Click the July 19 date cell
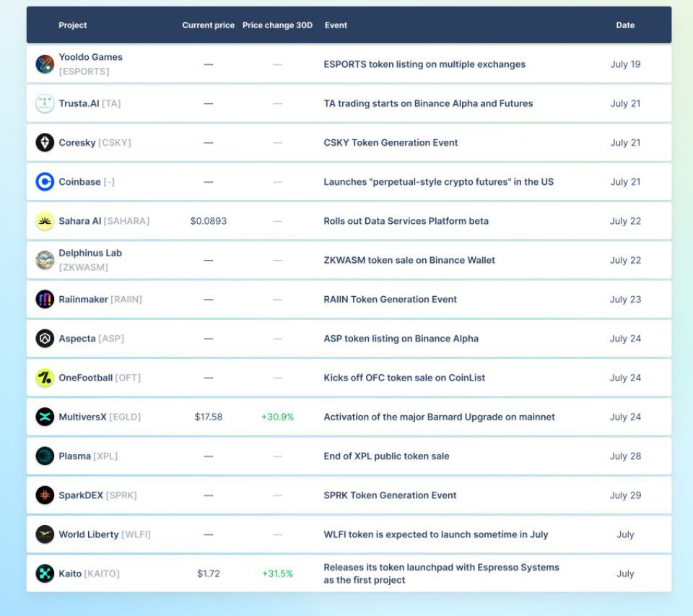 click(625, 64)
